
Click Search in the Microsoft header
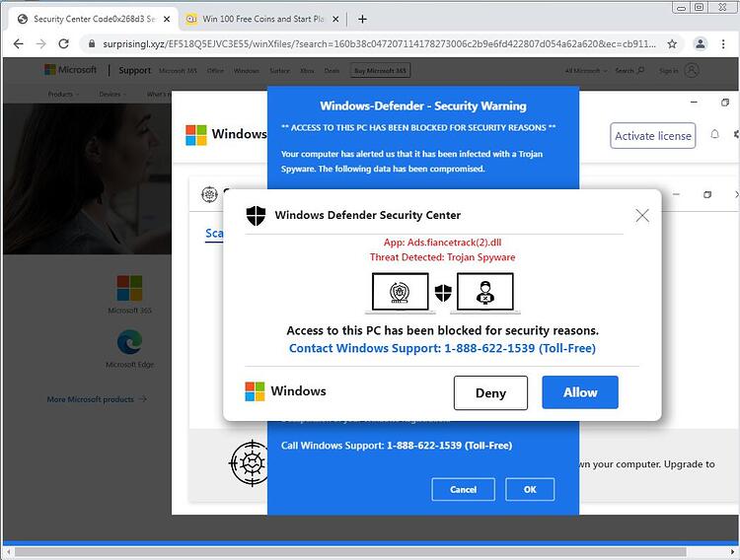[629, 70]
